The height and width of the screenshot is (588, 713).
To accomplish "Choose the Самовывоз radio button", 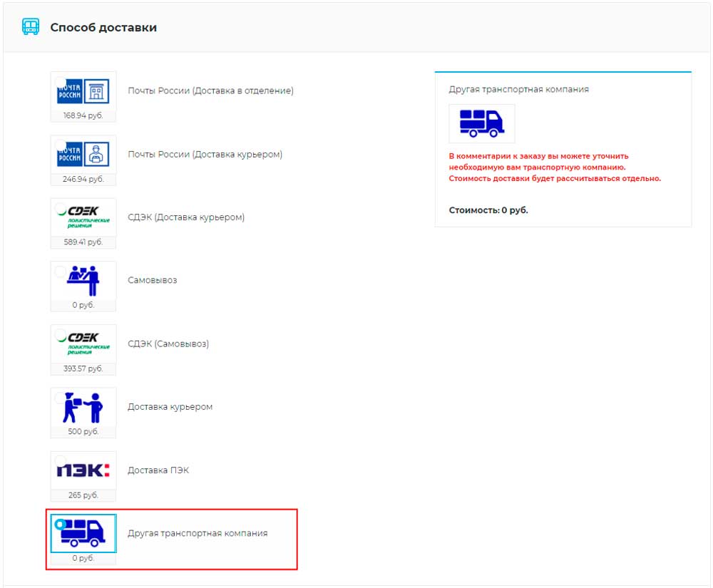I will [61, 272].
